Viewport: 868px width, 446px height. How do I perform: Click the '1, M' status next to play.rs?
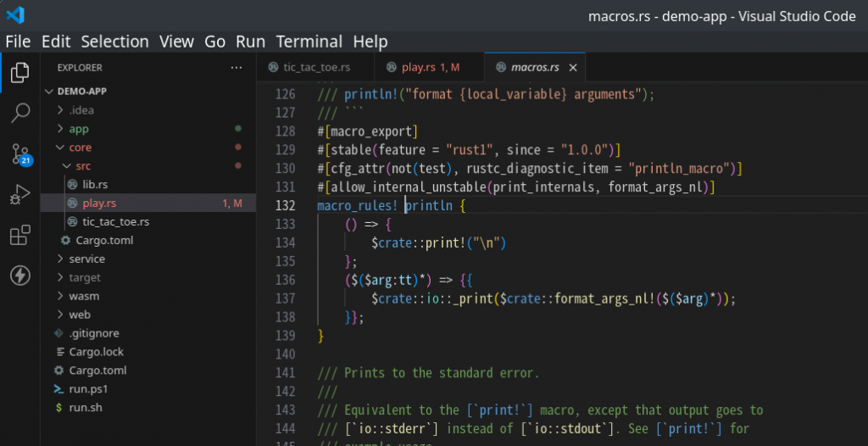click(x=232, y=203)
